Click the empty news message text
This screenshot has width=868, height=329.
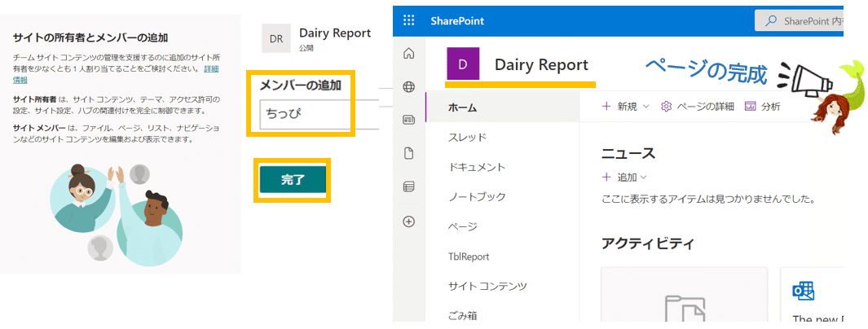(708, 197)
